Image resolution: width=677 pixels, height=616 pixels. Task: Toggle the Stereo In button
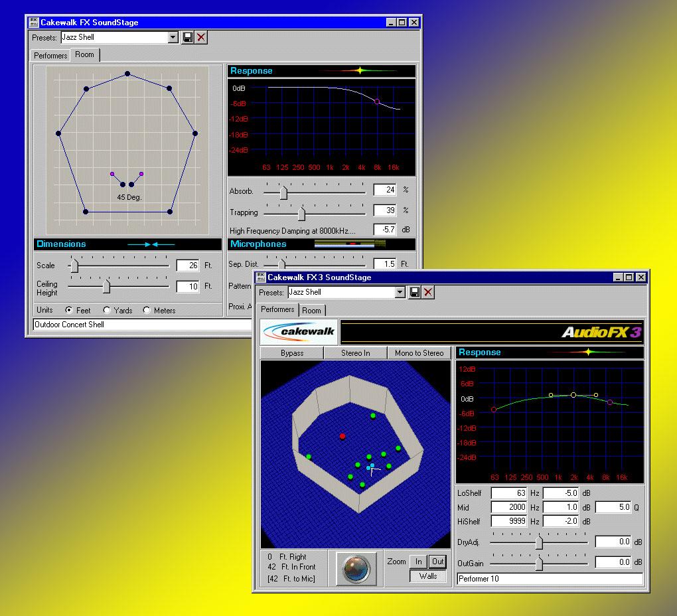355,353
